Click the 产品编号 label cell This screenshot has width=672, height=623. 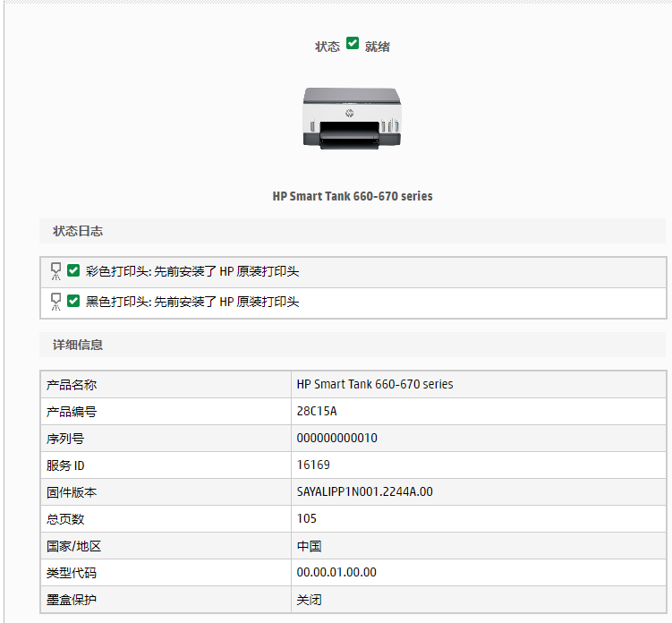(166, 412)
